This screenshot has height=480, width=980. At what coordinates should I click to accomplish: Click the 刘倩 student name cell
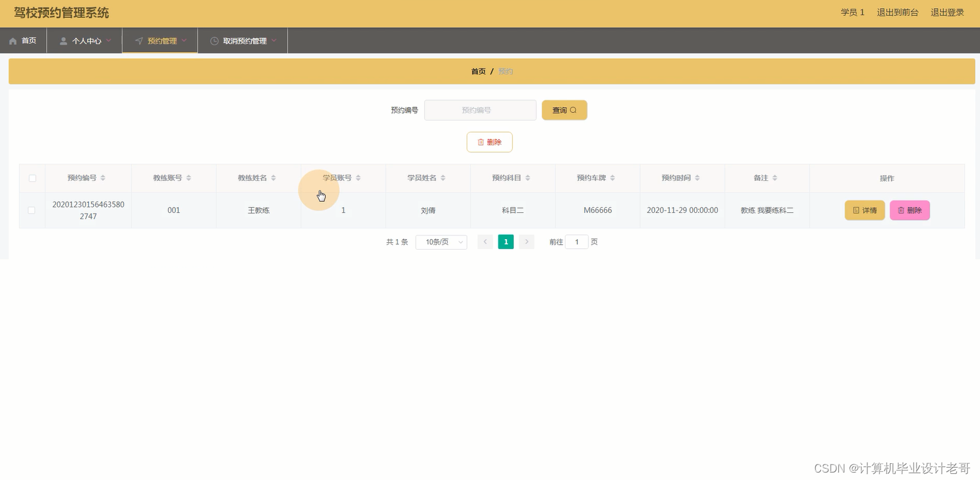[x=428, y=211]
